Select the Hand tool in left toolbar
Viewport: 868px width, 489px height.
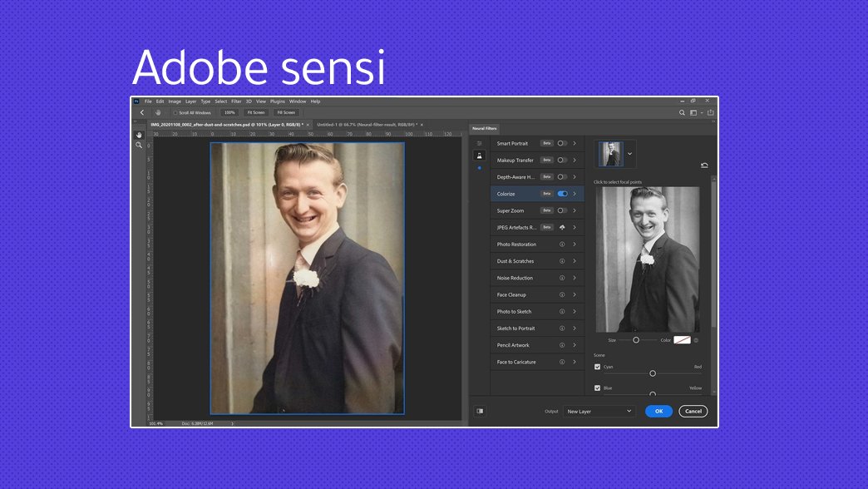(x=139, y=135)
